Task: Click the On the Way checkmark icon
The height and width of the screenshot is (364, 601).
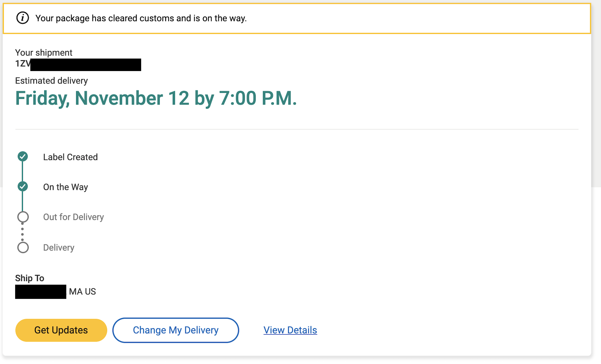Action: click(23, 186)
